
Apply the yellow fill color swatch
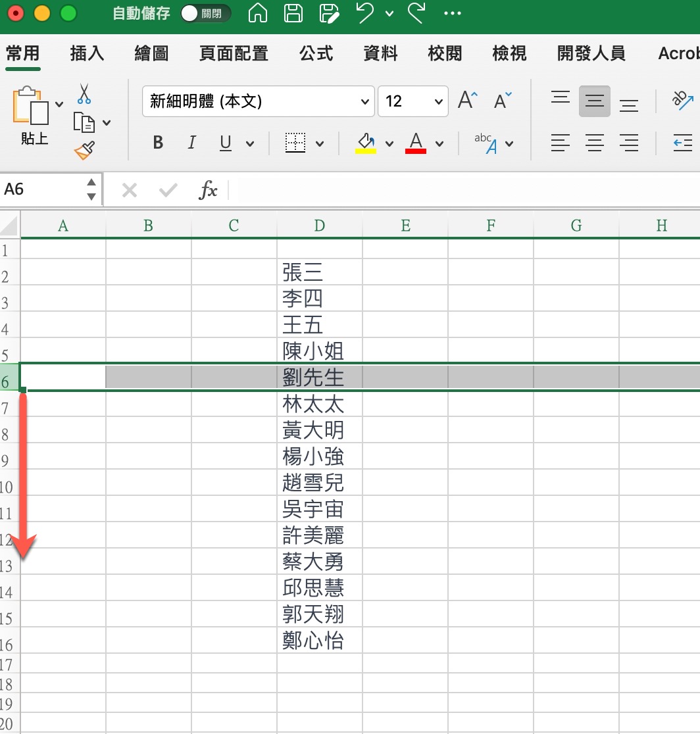[366, 142]
